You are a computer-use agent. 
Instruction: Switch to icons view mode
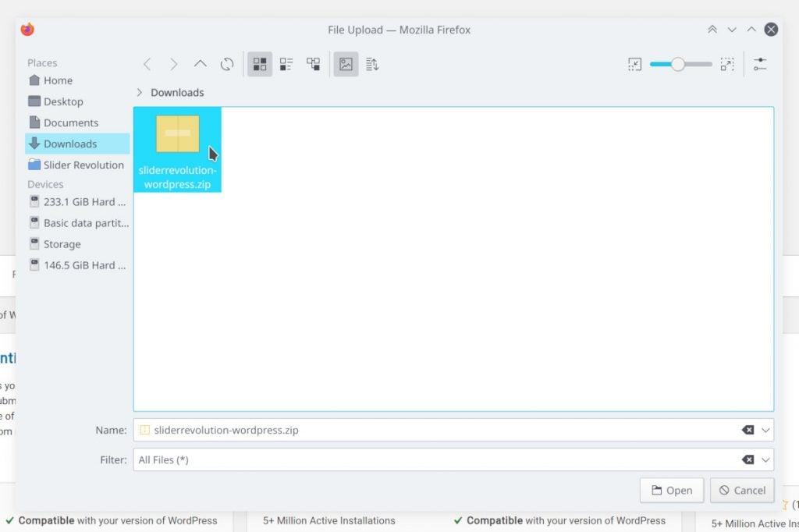260,65
